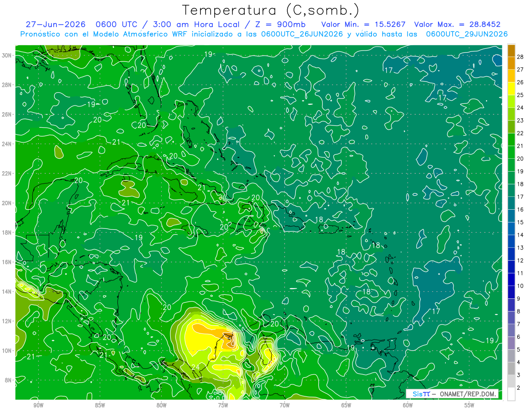532x411 pixels.
Task: Click the "Valor Min. = 15.5267" readout
Action: [363, 24]
